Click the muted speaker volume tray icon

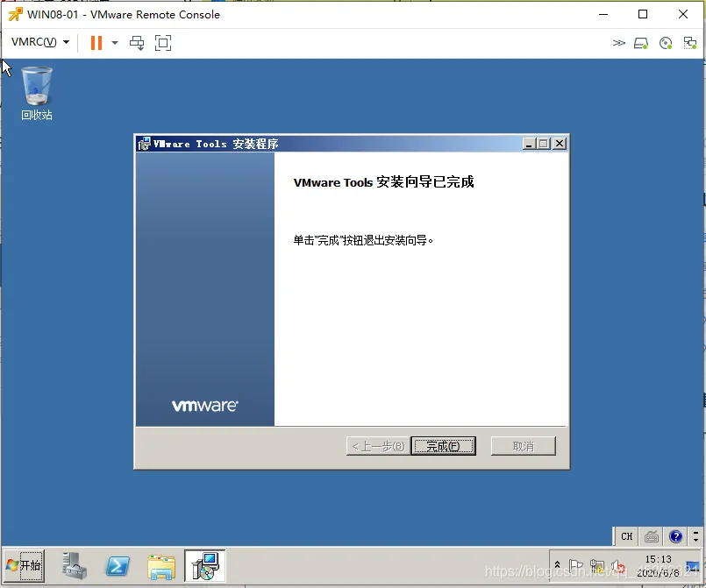pos(617,566)
